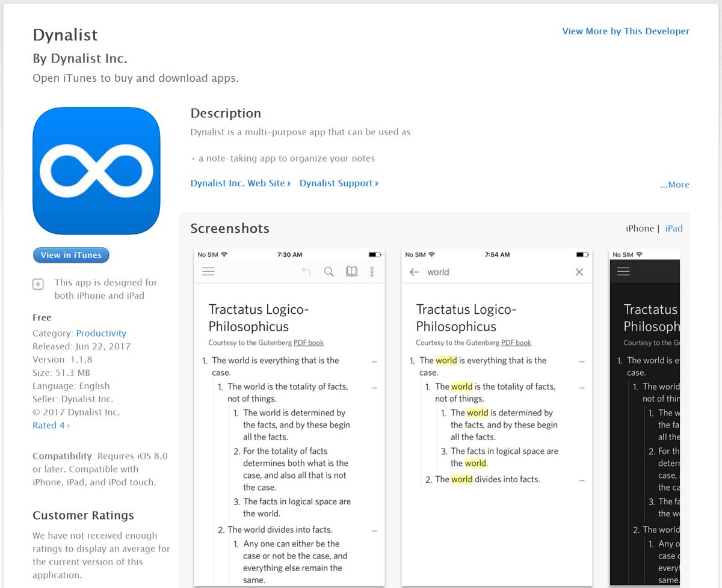Open View More by This Developer link
Viewport: 722px width, 588px height.
[x=626, y=31]
